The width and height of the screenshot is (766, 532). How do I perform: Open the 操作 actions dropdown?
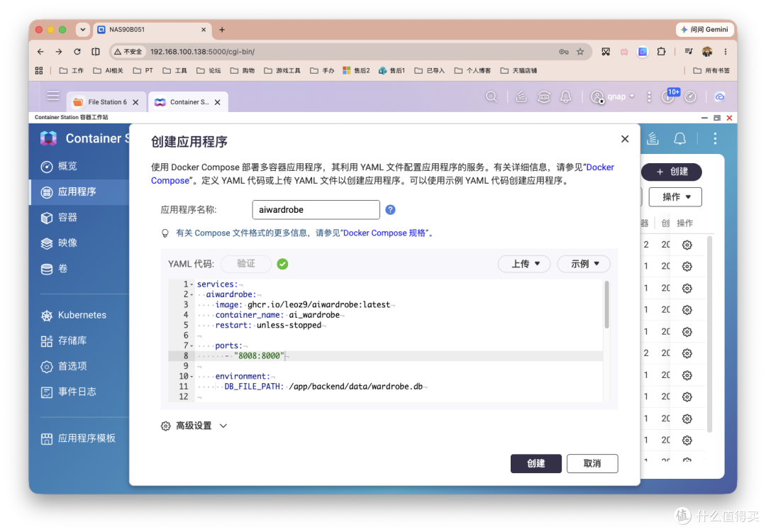[676, 197]
